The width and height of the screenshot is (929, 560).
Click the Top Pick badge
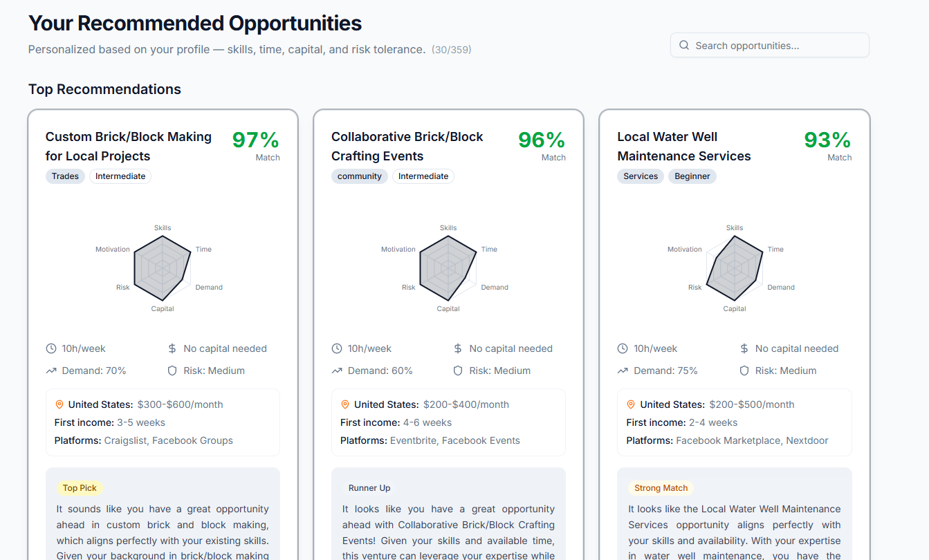click(80, 487)
